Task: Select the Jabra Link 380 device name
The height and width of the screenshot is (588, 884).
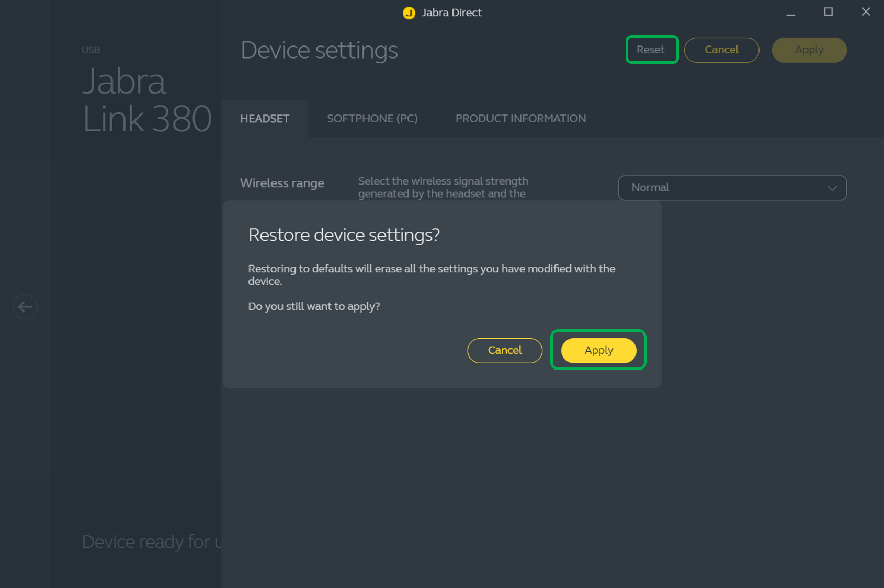Action: [x=146, y=100]
